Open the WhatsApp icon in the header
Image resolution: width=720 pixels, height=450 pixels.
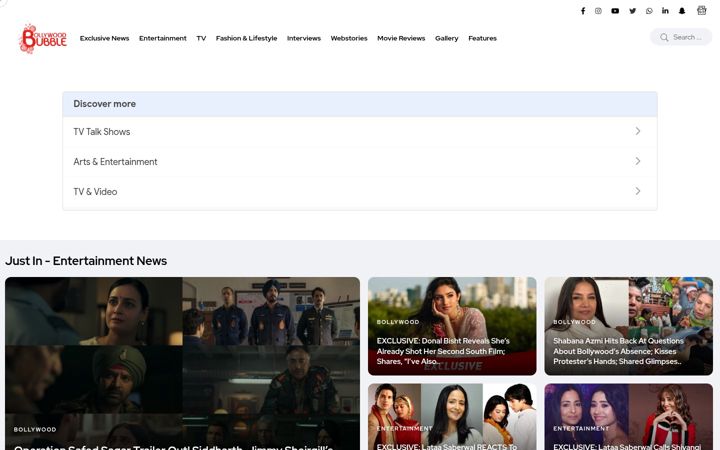pyautogui.click(x=649, y=11)
